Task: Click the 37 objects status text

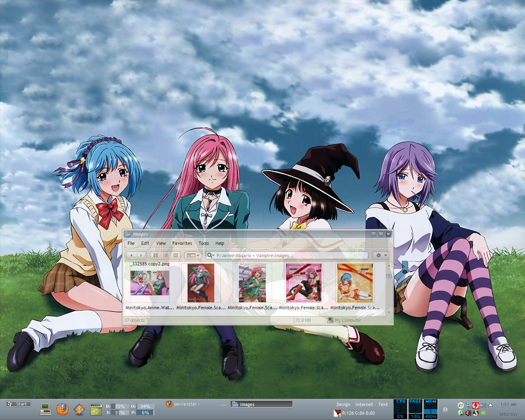Action: tap(135, 320)
